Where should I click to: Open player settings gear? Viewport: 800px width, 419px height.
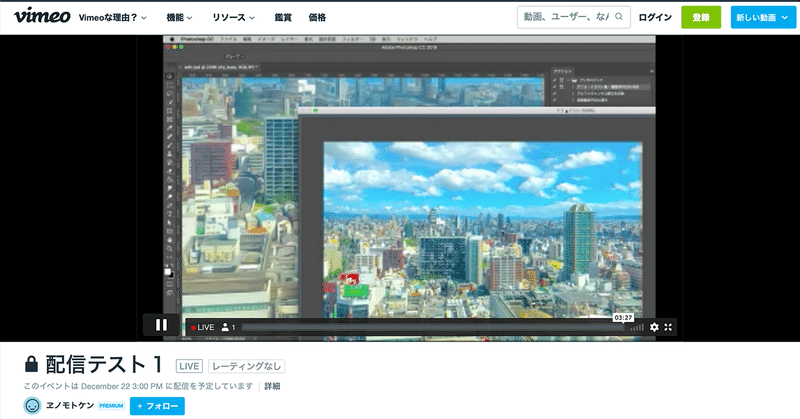(654, 327)
